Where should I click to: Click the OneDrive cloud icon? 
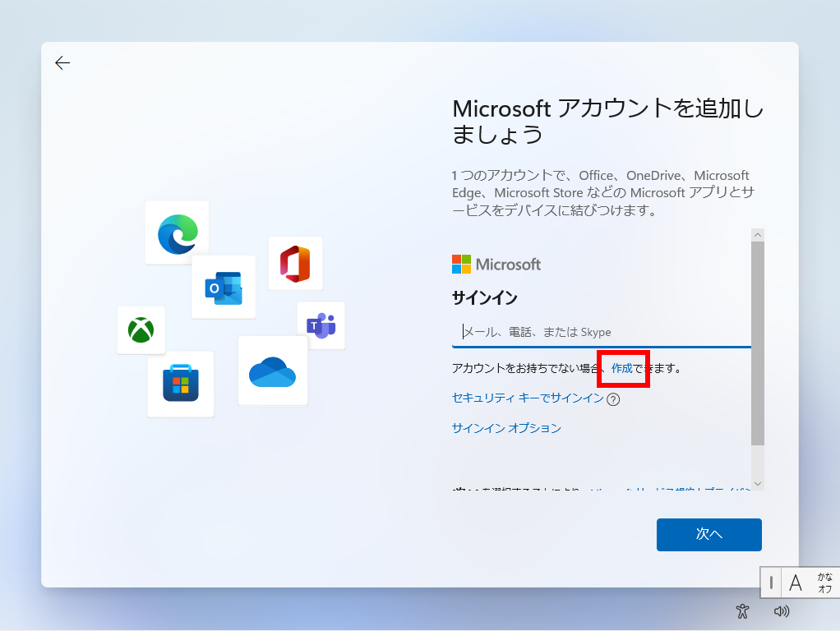click(x=273, y=370)
